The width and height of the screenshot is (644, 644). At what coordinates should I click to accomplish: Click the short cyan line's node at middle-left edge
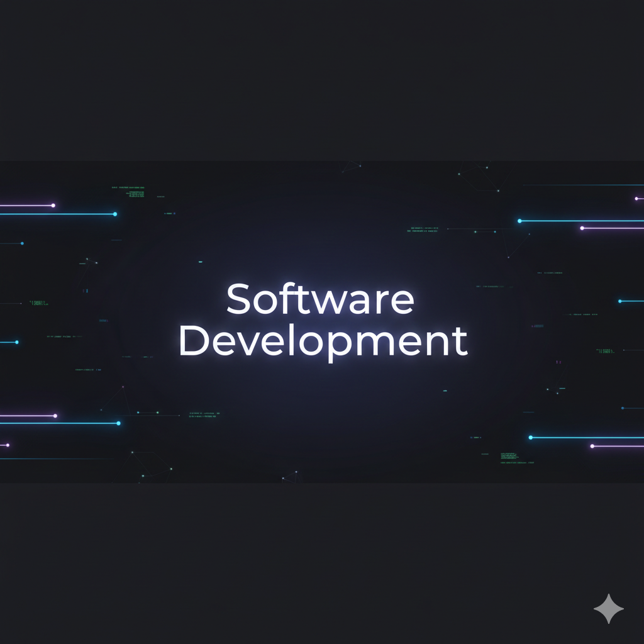coord(17,342)
